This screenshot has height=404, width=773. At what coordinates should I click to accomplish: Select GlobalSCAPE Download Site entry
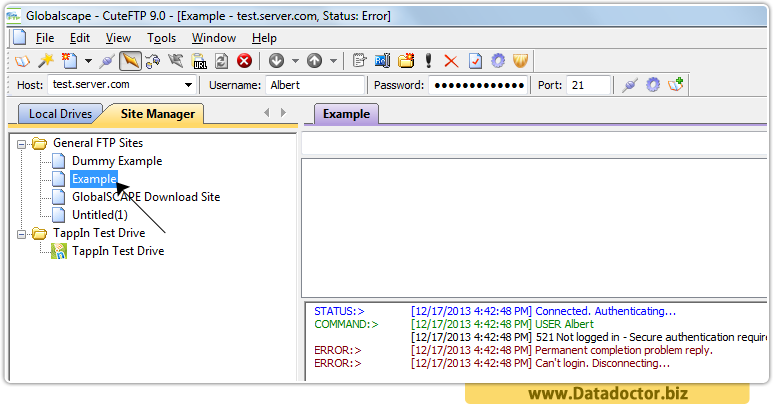[x=146, y=197]
